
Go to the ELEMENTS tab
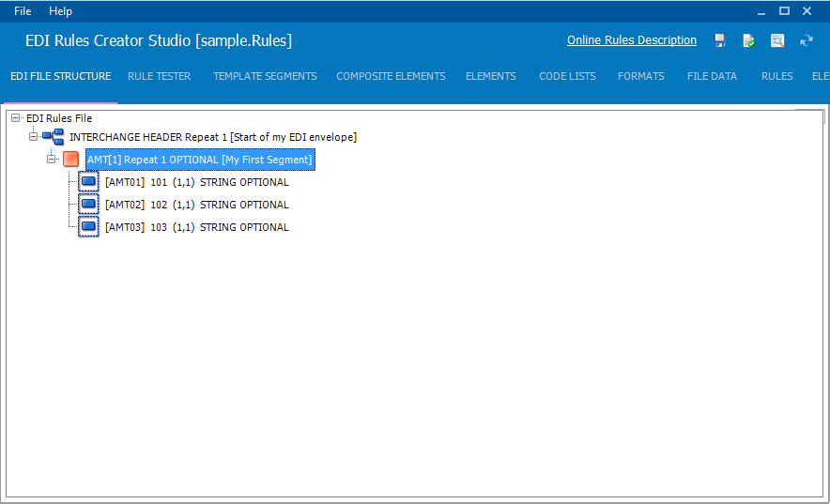491,76
